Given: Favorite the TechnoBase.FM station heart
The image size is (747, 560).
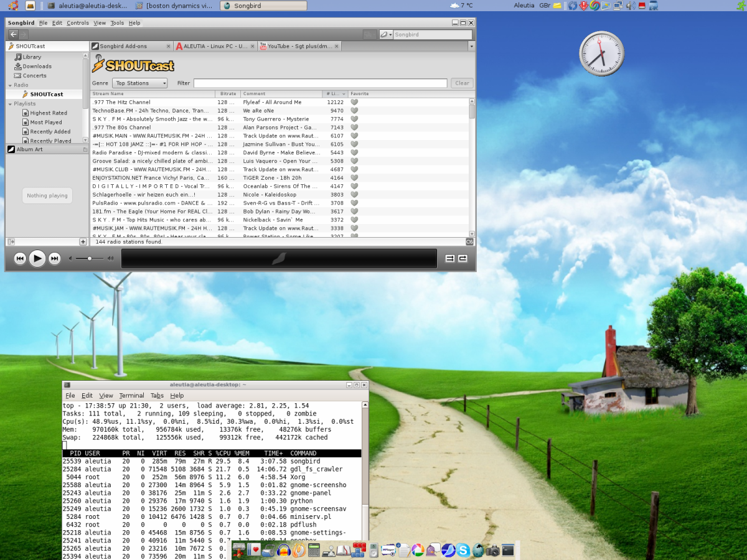Looking at the screenshot, I should [354, 111].
